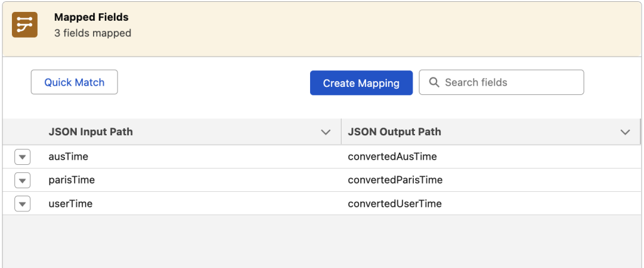Focus the Search fields input
Viewport: 644px width, 268px height.
(x=501, y=82)
